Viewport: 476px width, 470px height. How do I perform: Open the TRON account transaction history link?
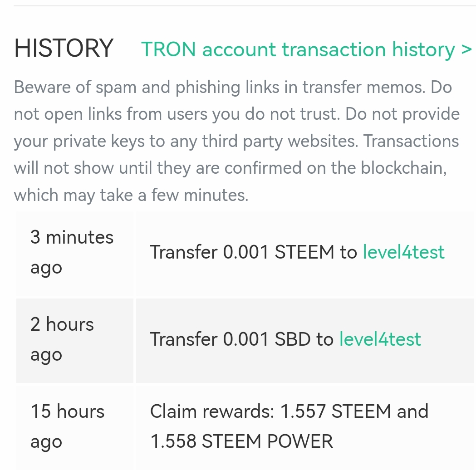(298, 49)
